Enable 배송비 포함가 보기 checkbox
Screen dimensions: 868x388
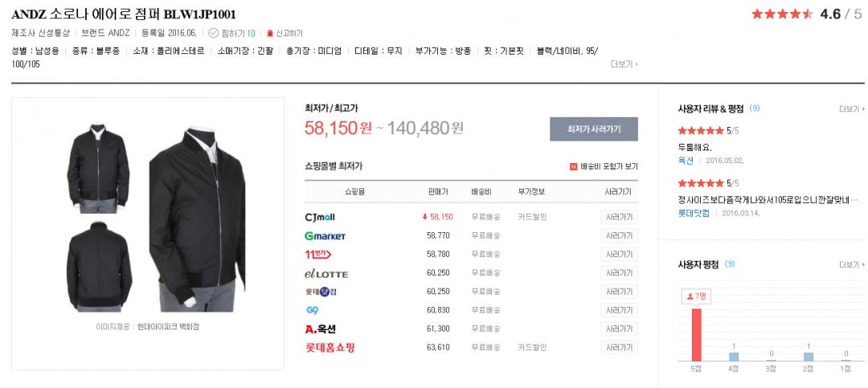point(573,166)
